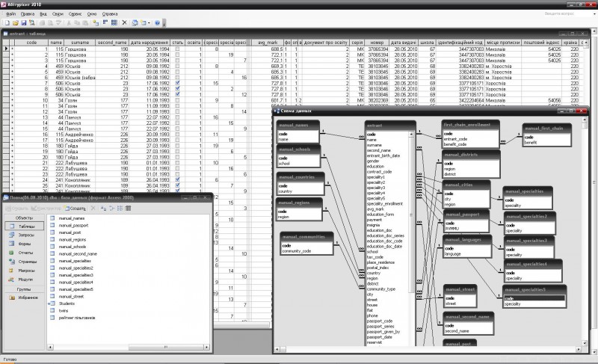This screenshot has height=364, width=598.
Task: Click the Large Icons view icon in database window
Action: [x=103, y=209]
